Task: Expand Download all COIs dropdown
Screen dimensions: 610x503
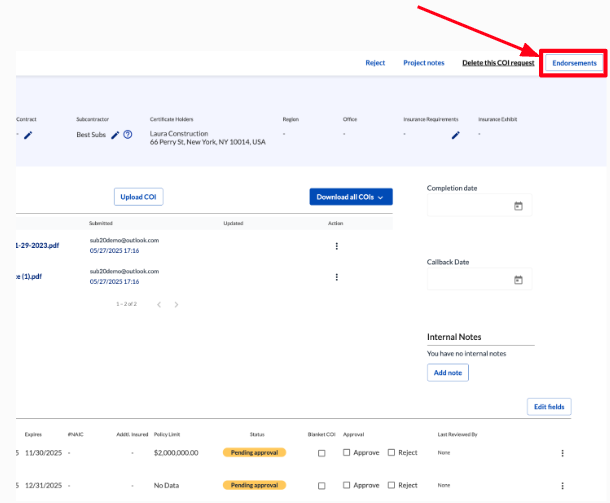Action: 351,197
